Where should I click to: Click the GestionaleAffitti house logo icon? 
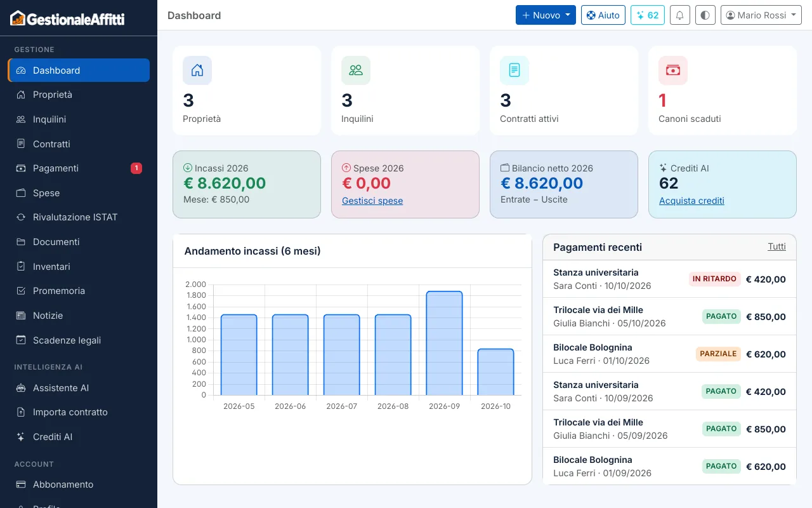click(x=18, y=18)
